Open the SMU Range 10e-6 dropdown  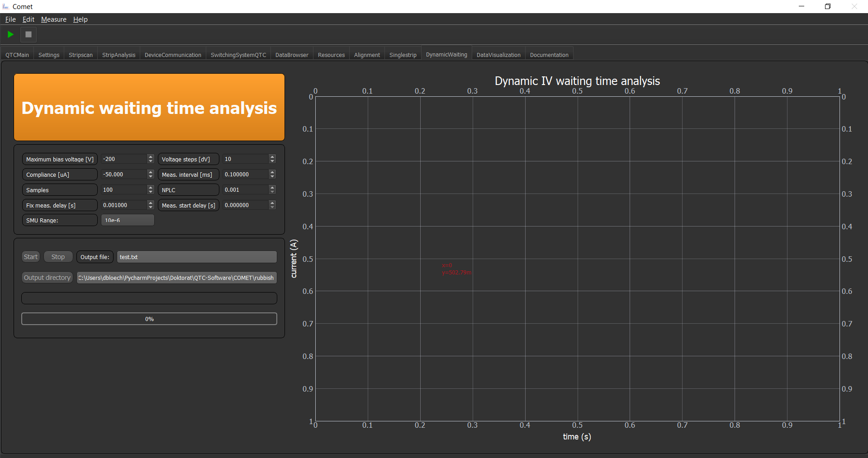coord(128,220)
